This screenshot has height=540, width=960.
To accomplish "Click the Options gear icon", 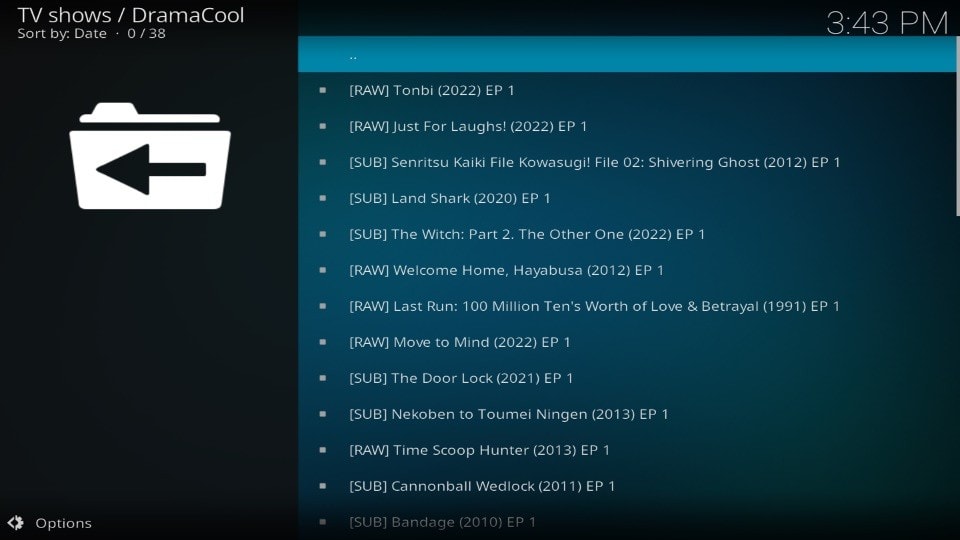I will [x=15, y=522].
